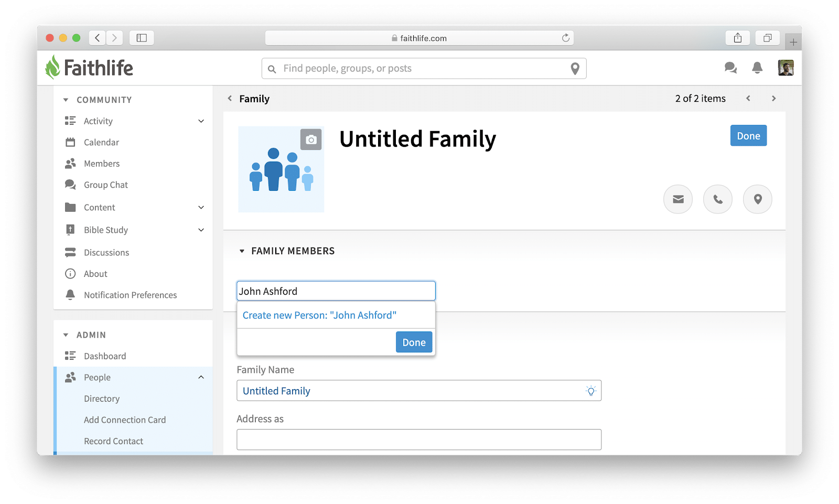Open Add Connection Card

point(125,420)
